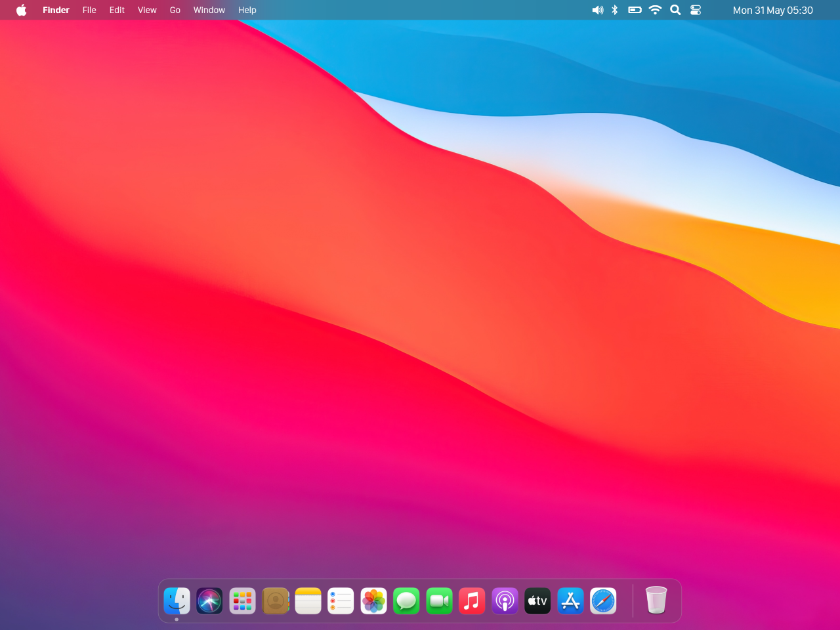840x630 pixels.
Task: Open the Contacts app
Action: [276, 600]
